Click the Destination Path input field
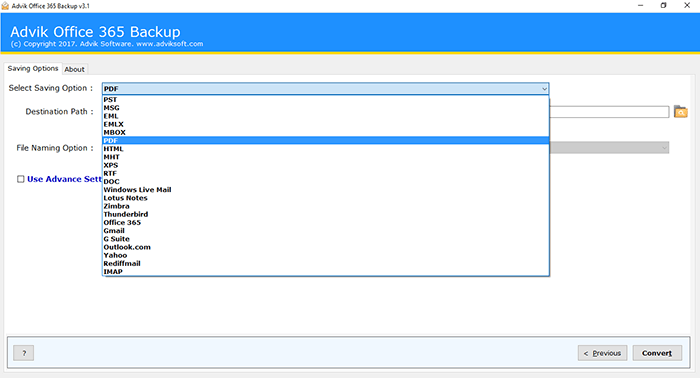Viewport: 700px width, 378px height. (609, 112)
